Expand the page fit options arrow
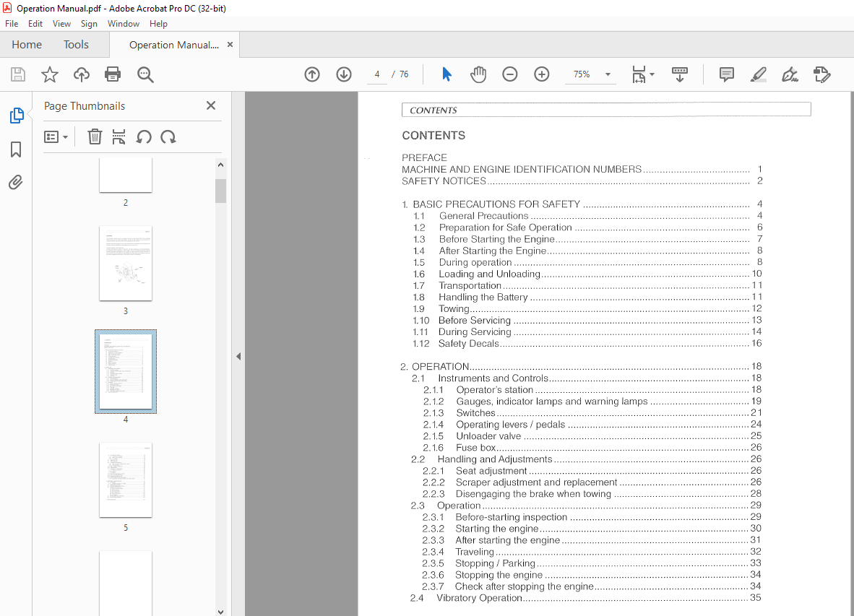 652,74
